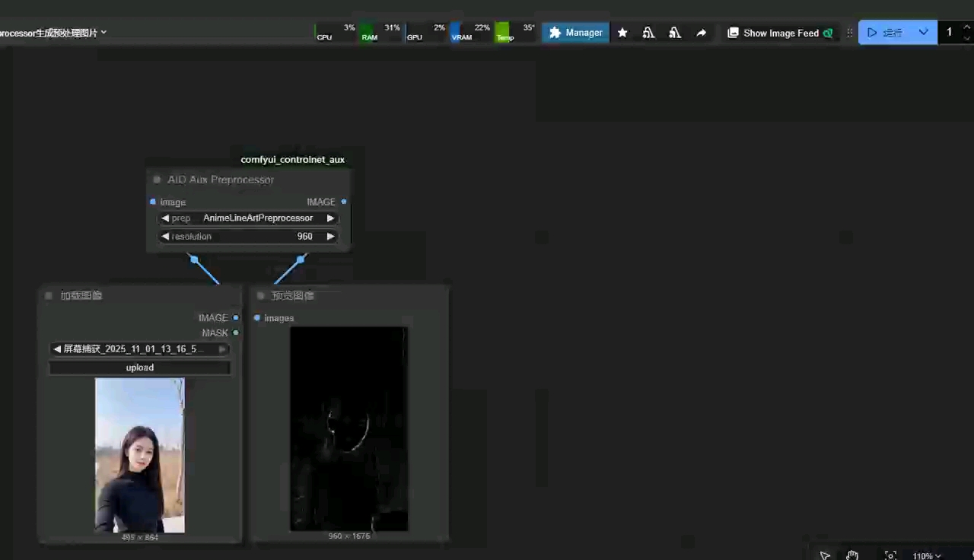This screenshot has width=974, height=560.
Task: Click upload button in load image node
Action: point(139,367)
